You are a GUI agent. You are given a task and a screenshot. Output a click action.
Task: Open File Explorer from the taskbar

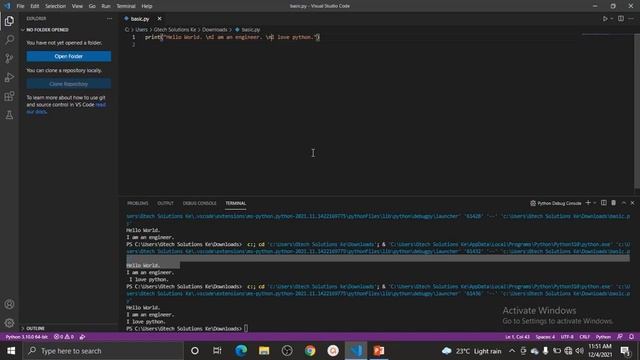tap(264, 351)
